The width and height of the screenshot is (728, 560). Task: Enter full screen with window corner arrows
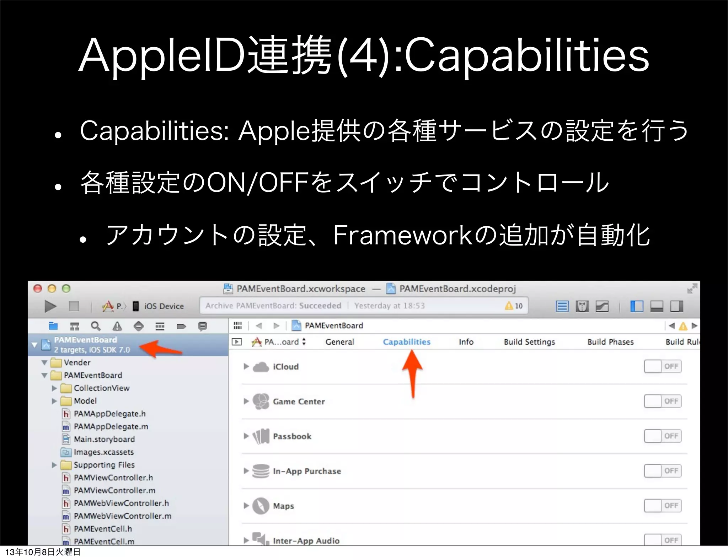(692, 288)
